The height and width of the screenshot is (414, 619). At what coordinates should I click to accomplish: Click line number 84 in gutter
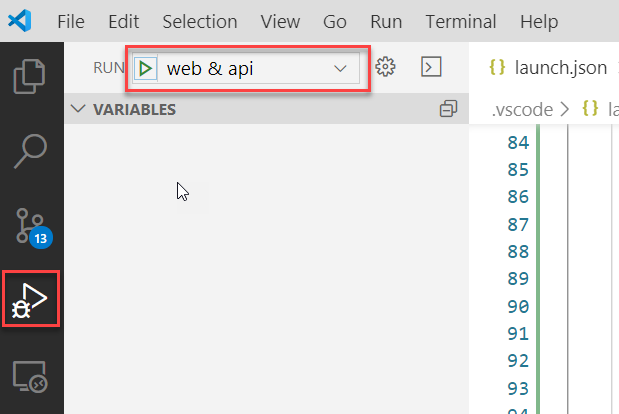tap(518, 142)
